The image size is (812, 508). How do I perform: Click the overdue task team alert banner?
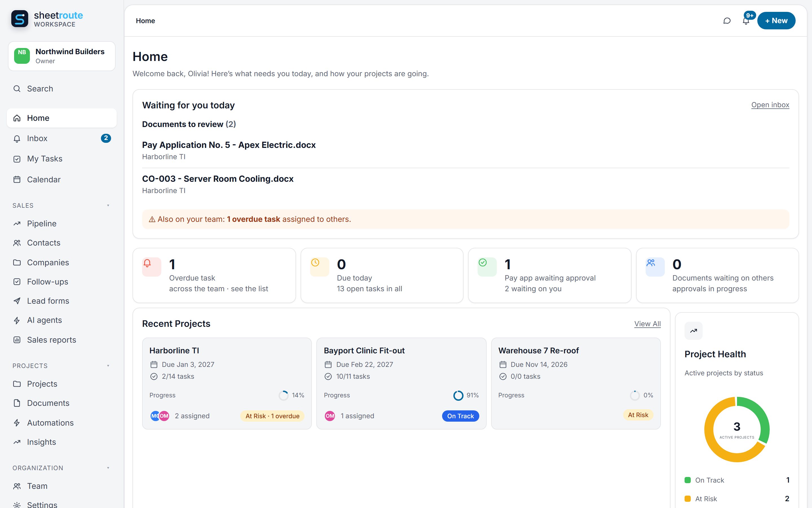point(465,219)
